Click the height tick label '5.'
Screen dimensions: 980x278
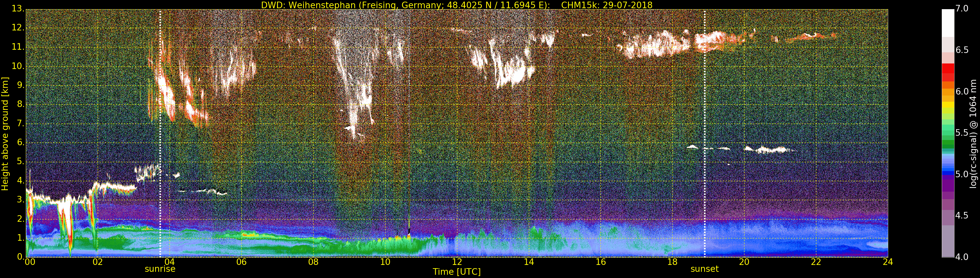pos(21,162)
